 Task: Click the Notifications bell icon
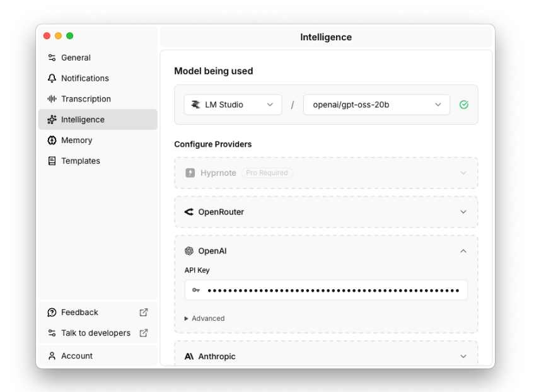point(52,78)
